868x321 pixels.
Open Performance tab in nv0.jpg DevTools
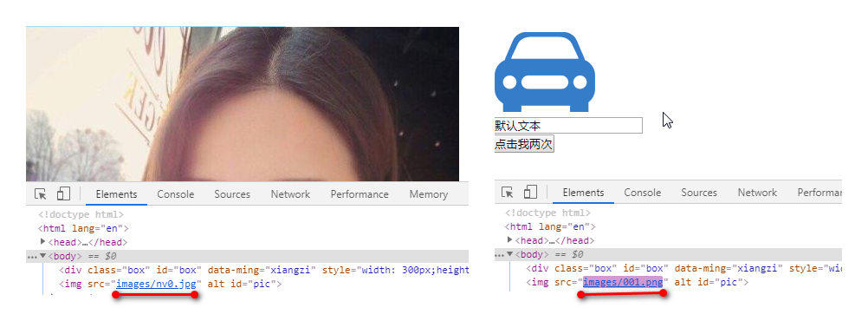point(360,194)
